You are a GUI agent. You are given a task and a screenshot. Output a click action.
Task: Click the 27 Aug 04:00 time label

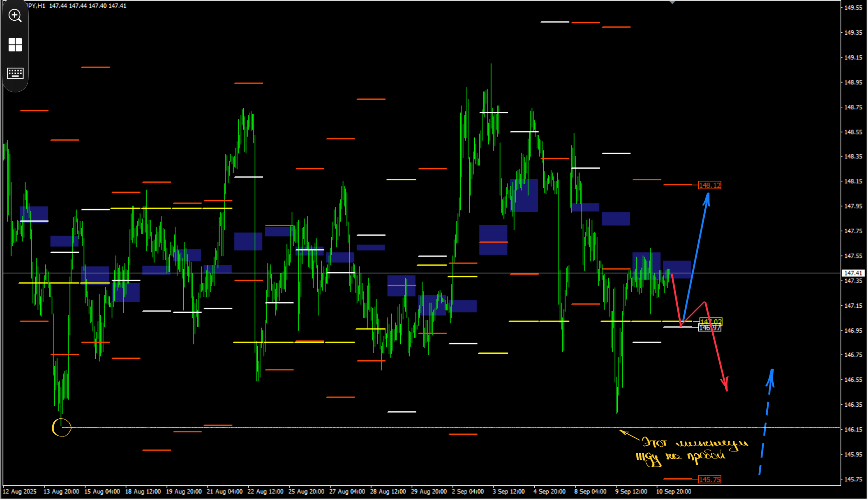tap(347, 491)
